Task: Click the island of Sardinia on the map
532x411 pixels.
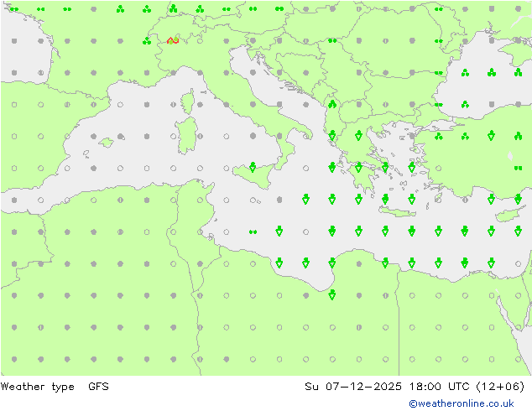Action: point(186,136)
